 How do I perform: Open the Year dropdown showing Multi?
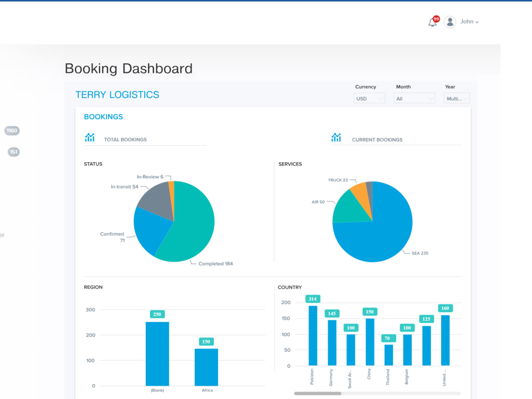(x=456, y=98)
